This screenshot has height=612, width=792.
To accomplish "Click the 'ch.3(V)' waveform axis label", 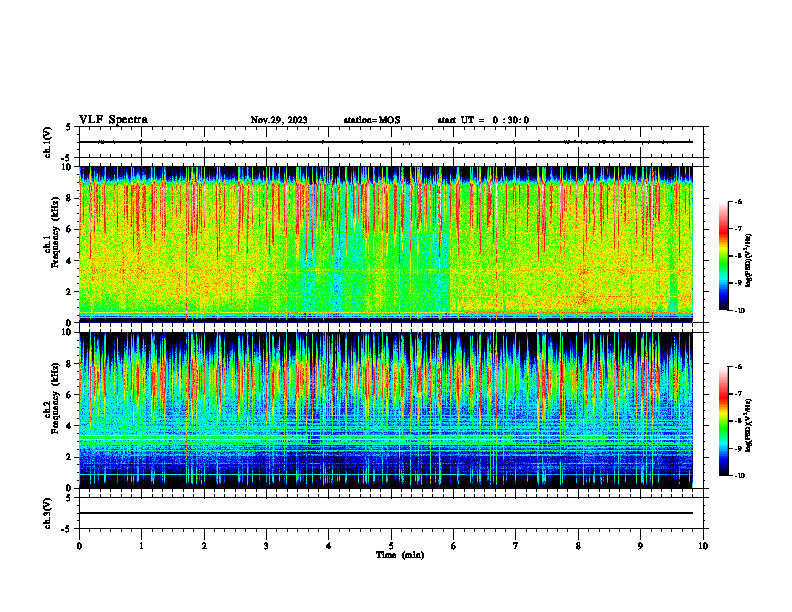I will click(47, 513).
